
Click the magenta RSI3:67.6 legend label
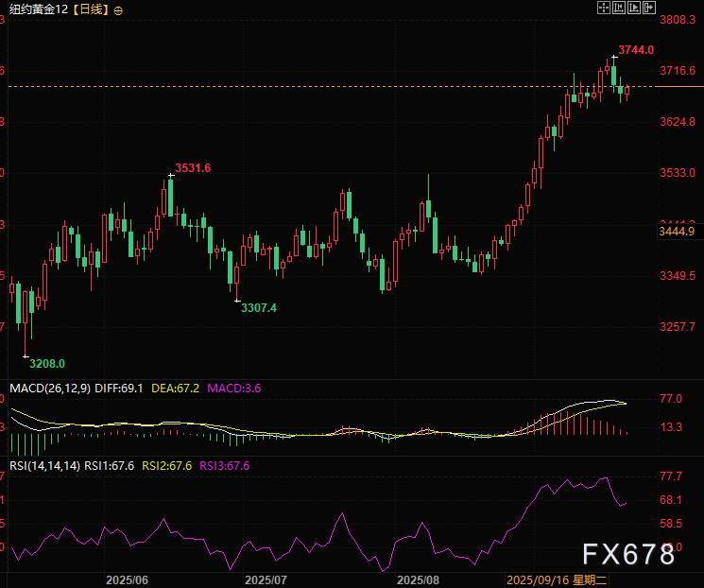click(223, 465)
